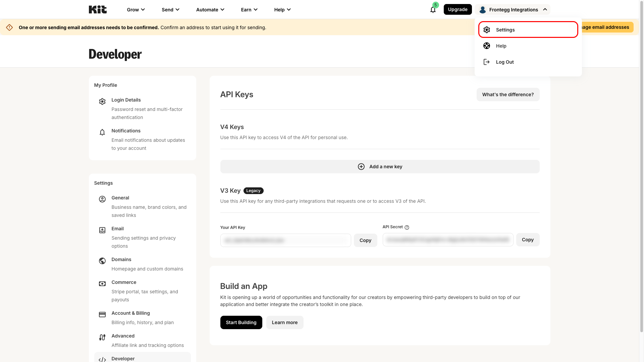Click the Your API Key field
The height and width of the screenshot is (362, 644).
point(285,240)
